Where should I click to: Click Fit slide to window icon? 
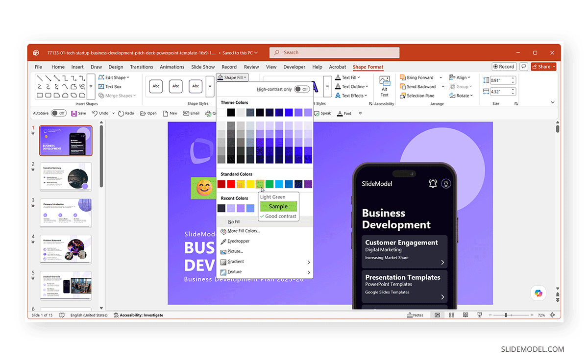pos(552,315)
